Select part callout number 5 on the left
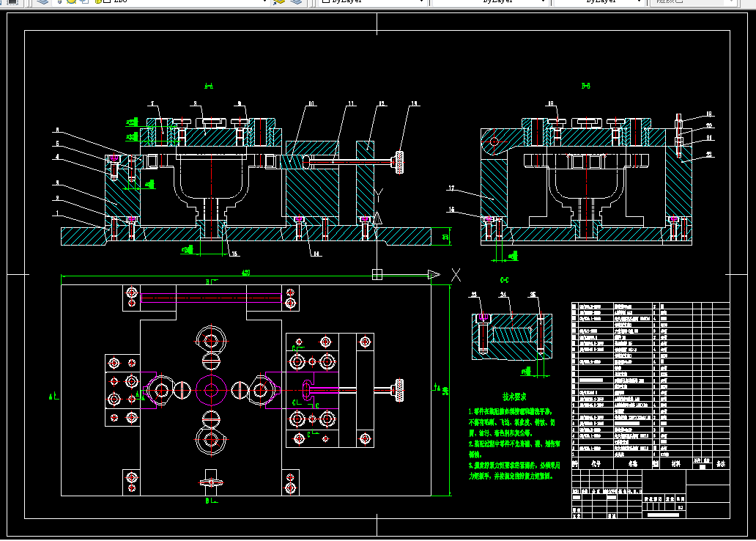Screen dimensions: 756x541 click(57, 144)
